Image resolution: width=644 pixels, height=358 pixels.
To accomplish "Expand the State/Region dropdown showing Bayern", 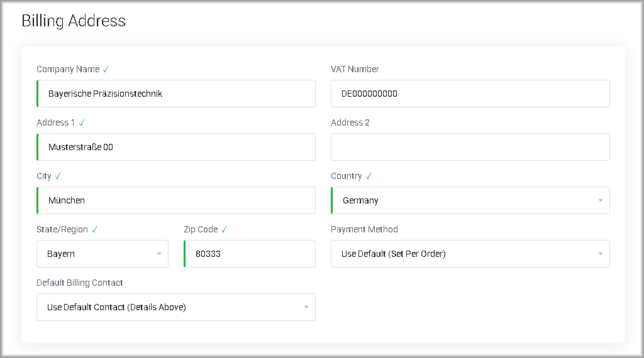I will 103,254.
